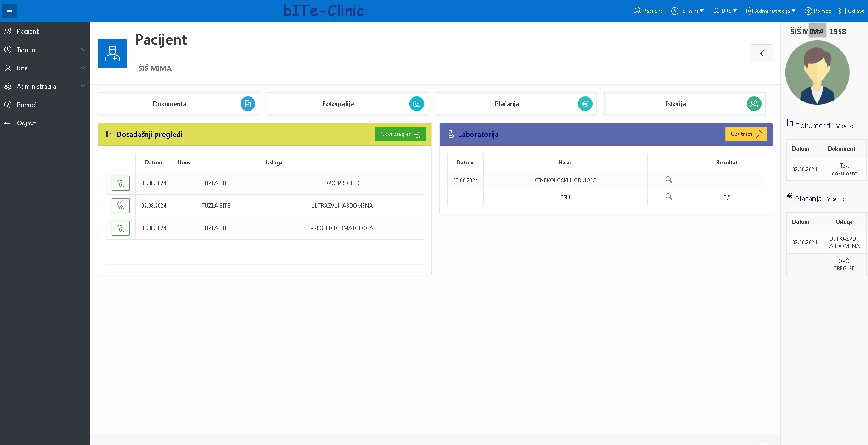Click the Termini sidebar clock icon

click(8, 50)
